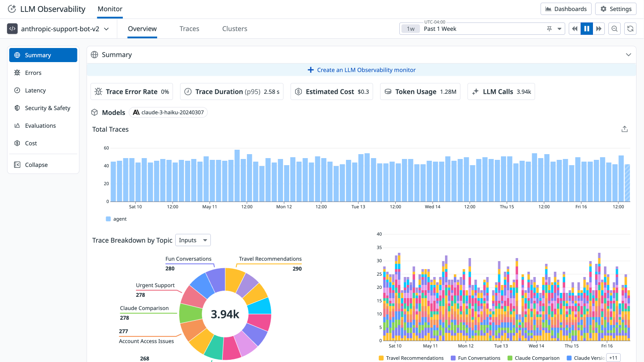This screenshot has width=644, height=362.
Task: Refresh the dashboard with the reload icon
Action: (x=630, y=28)
